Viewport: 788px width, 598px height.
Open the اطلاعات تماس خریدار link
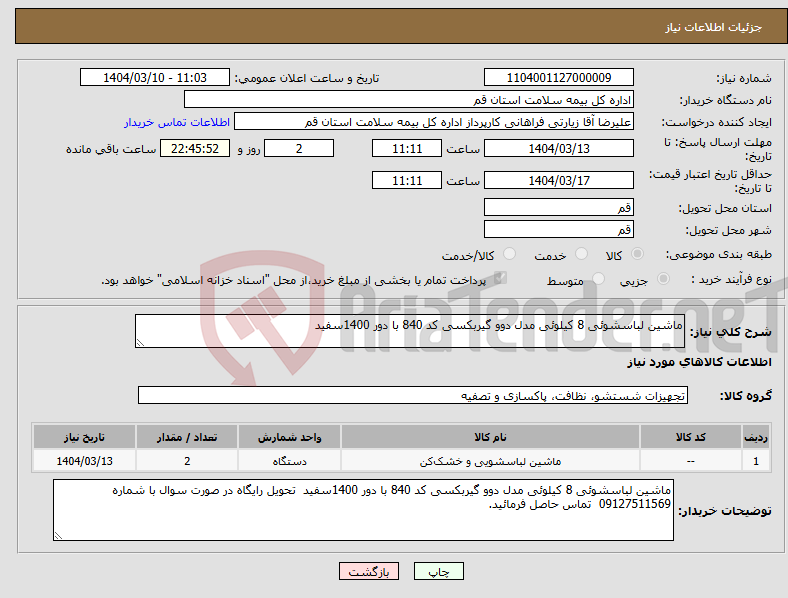(177, 122)
